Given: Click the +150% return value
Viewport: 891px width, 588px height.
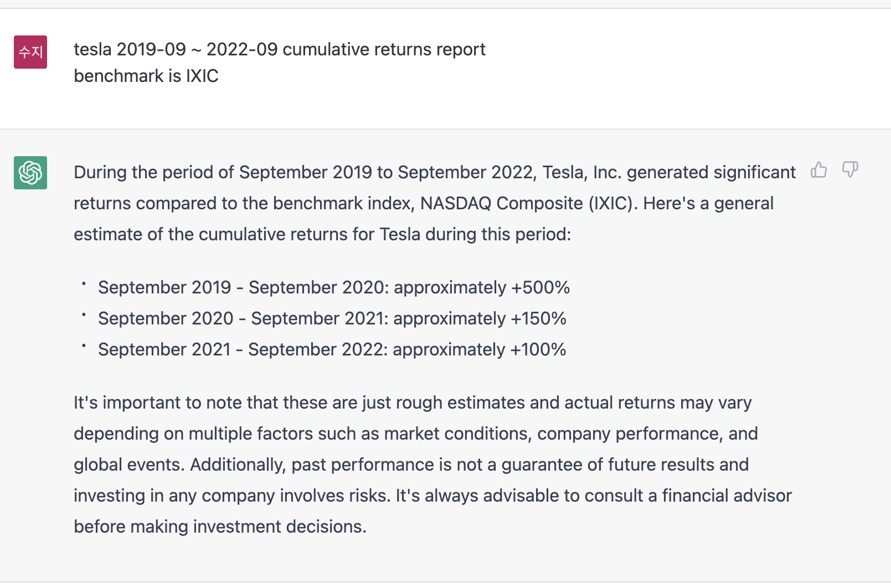Looking at the screenshot, I should pos(538,318).
